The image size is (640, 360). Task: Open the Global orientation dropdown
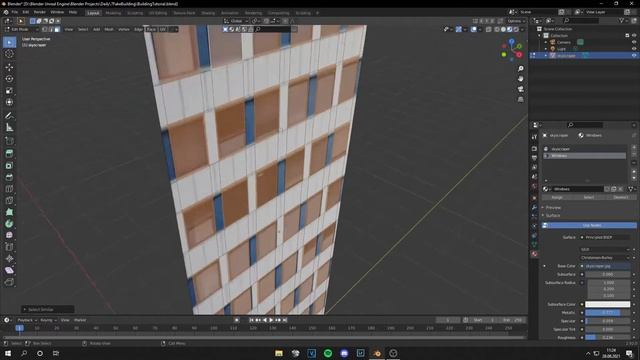pyautogui.click(x=236, y=21)
